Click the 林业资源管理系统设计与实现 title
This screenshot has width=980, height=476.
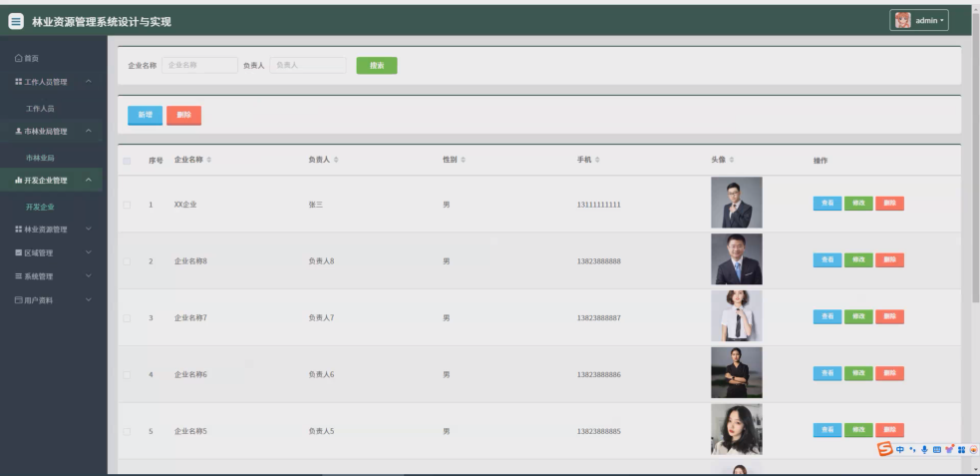[102, 22]
